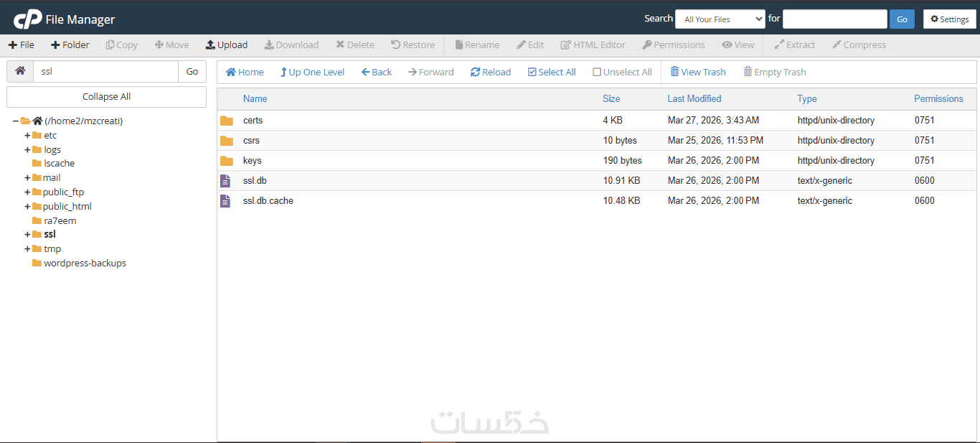
Task: Select All files
Action: 552,72
